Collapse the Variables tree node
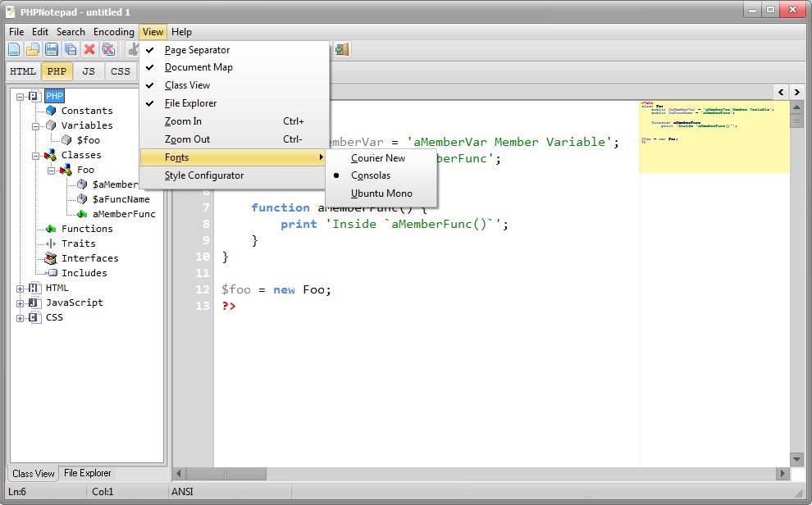This screenshot has height=505, width=812. [x=36, y=126]
